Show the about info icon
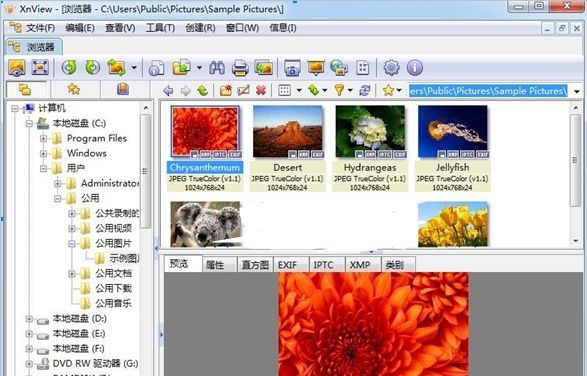 tap(415, 68)
